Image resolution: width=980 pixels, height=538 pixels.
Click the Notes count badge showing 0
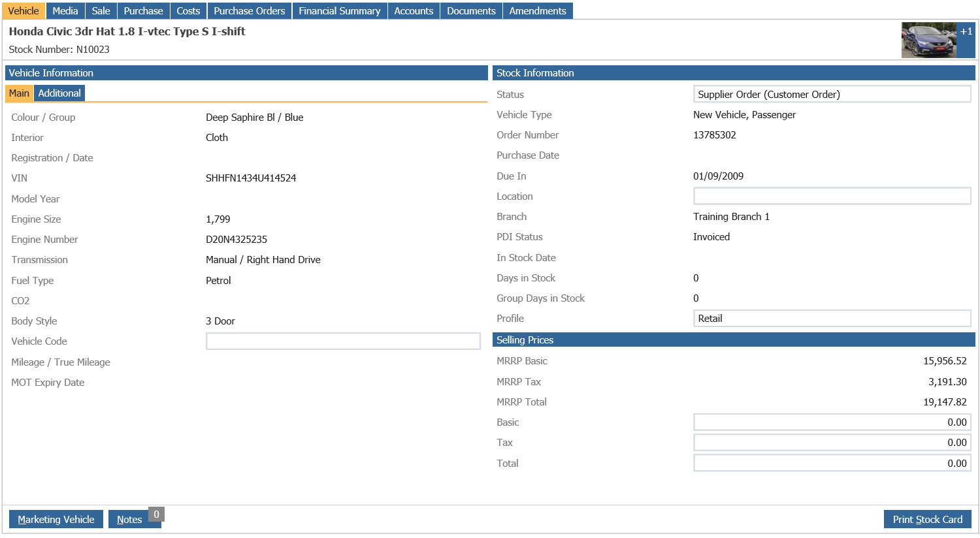click(x=156, y=514)
